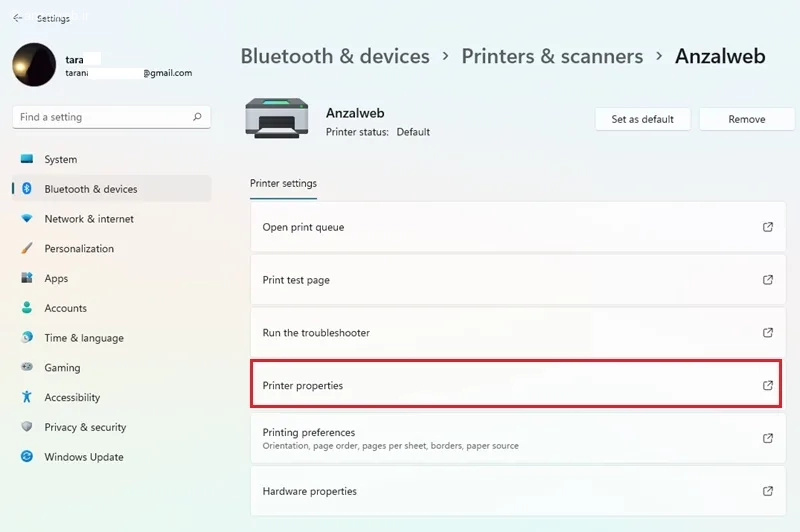Click external-link icon on Open print queue

click(767, 227)
